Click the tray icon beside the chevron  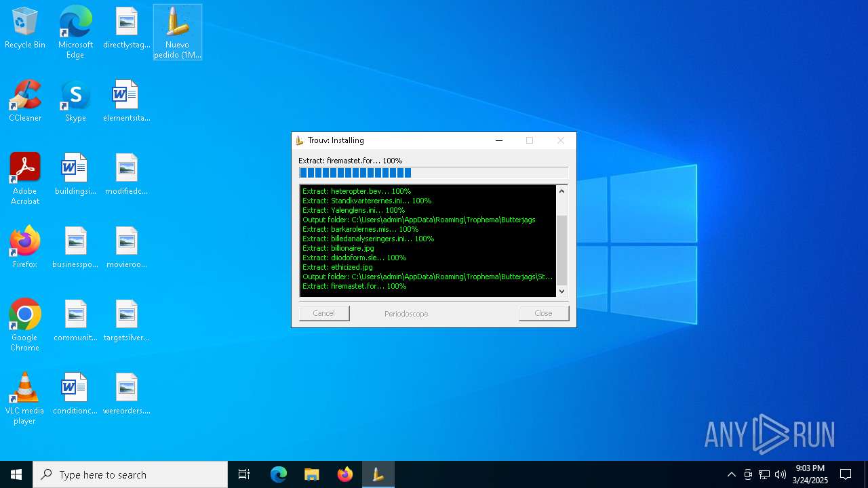coord(748,474)
